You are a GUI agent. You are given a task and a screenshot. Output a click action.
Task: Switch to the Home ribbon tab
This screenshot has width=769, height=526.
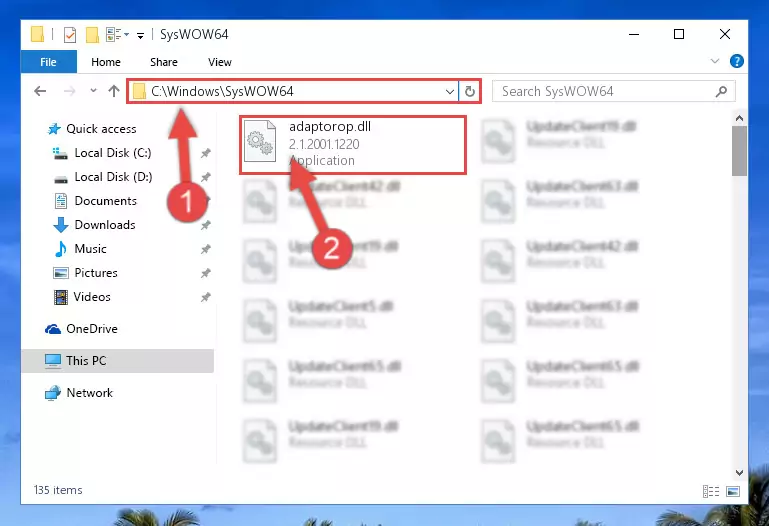click(105, 62)
